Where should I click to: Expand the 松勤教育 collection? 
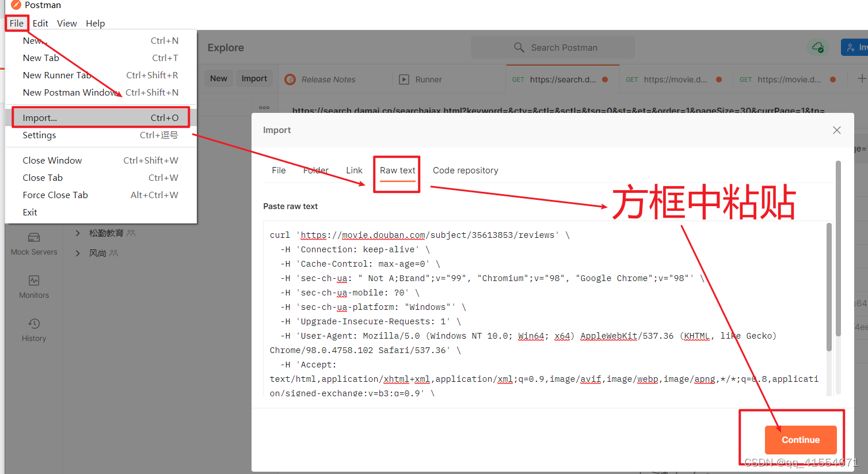tap(78, 233)
